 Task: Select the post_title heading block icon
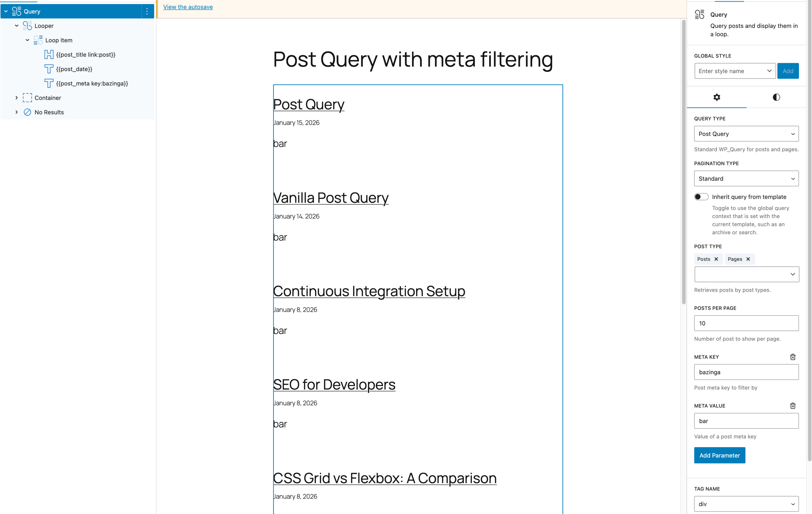[49, 54]
